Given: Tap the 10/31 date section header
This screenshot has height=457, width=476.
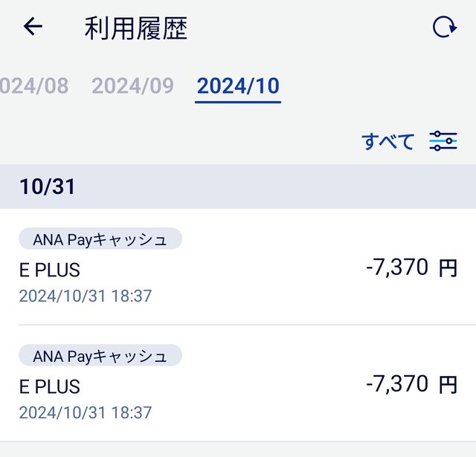Looking at the screenshot, I should click(x=48, y=187).
